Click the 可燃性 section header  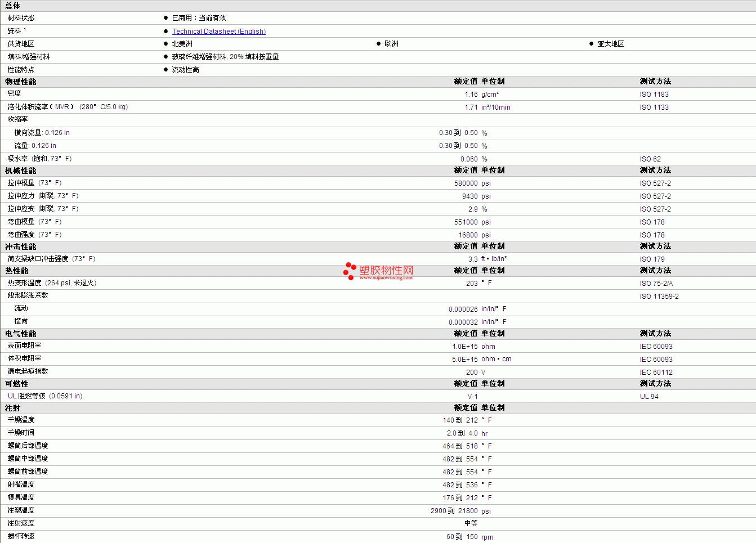click(17, 384)
